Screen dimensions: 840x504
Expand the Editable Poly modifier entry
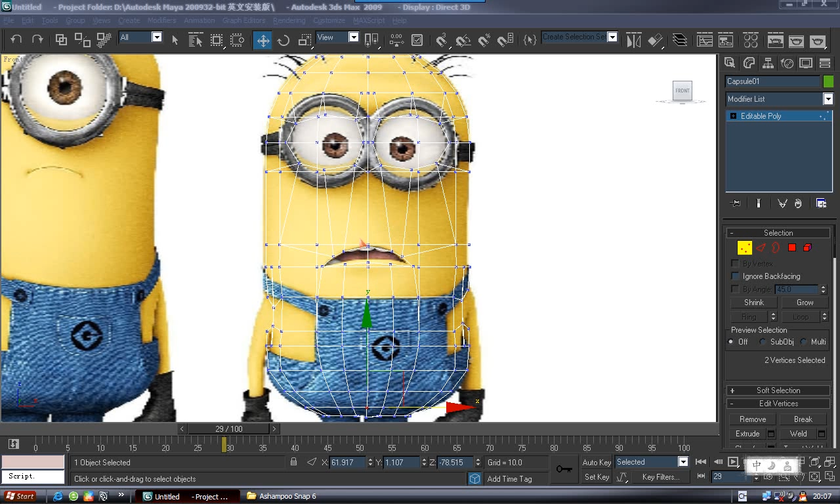coord(733,116)
